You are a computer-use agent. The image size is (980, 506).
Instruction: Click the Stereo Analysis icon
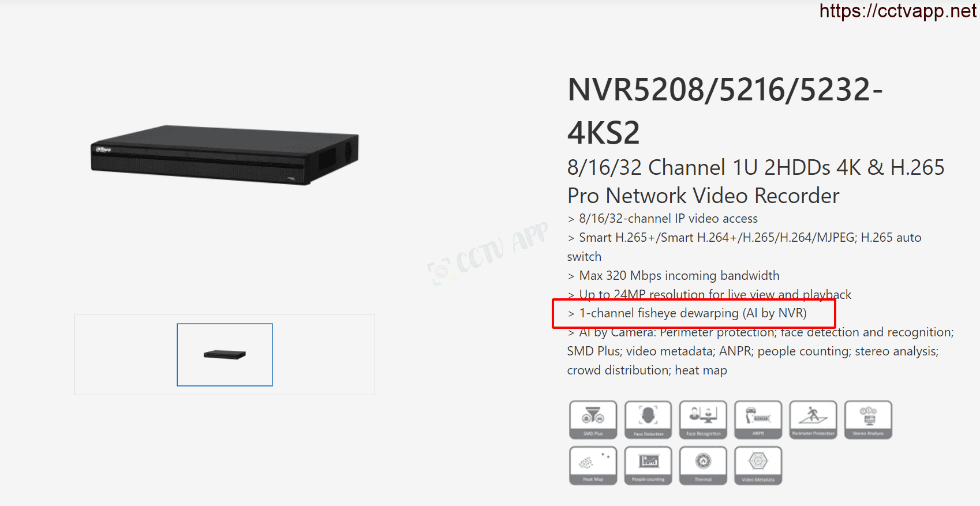click(868, 420)
